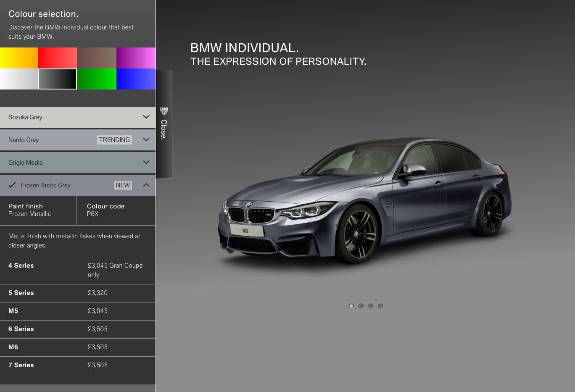
Task: Click the 7 Series £3,505 price
Action: (98, 365)
